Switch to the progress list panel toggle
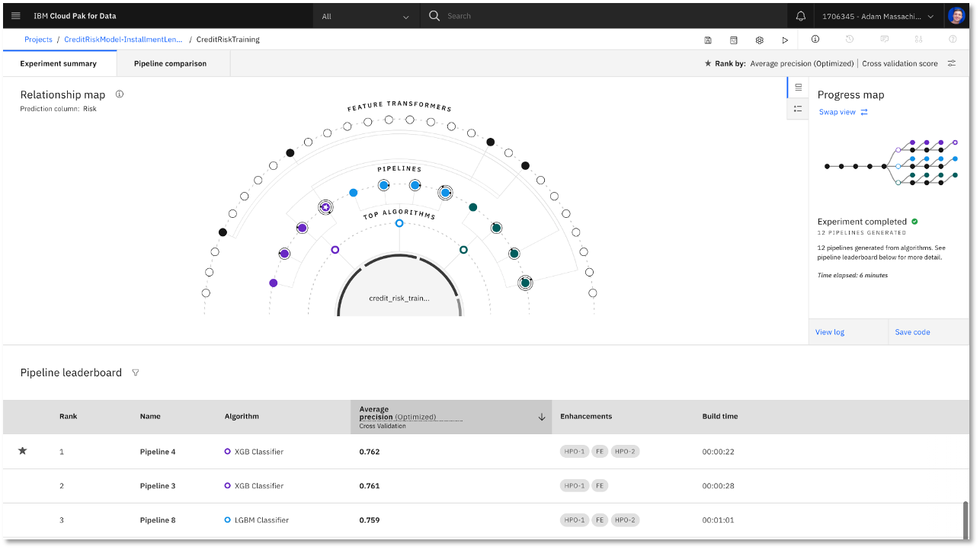Viewport: 980px width, 550px height. (798, 109)
